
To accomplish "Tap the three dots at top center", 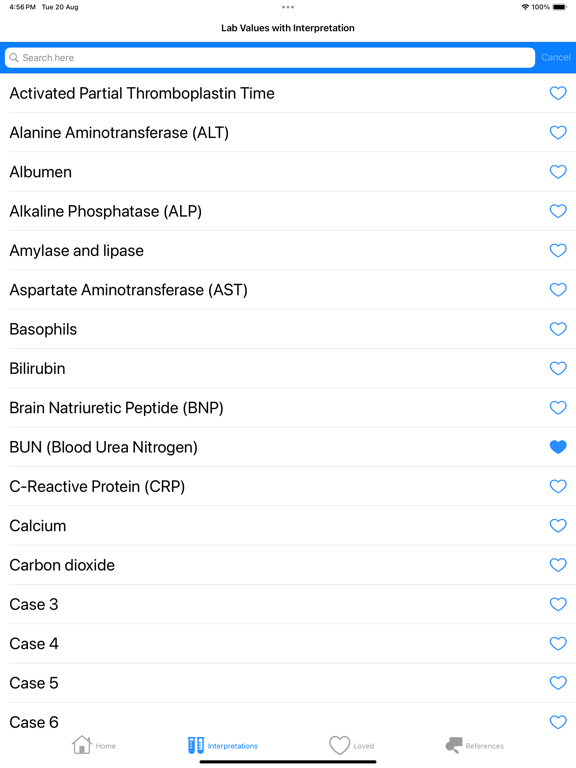I will 288,7.
